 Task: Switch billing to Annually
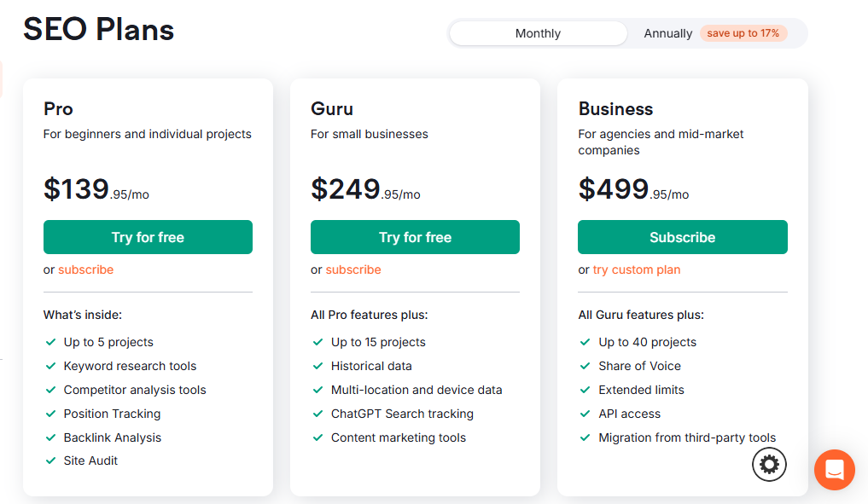pyautogui.click(x=667, y=33)
